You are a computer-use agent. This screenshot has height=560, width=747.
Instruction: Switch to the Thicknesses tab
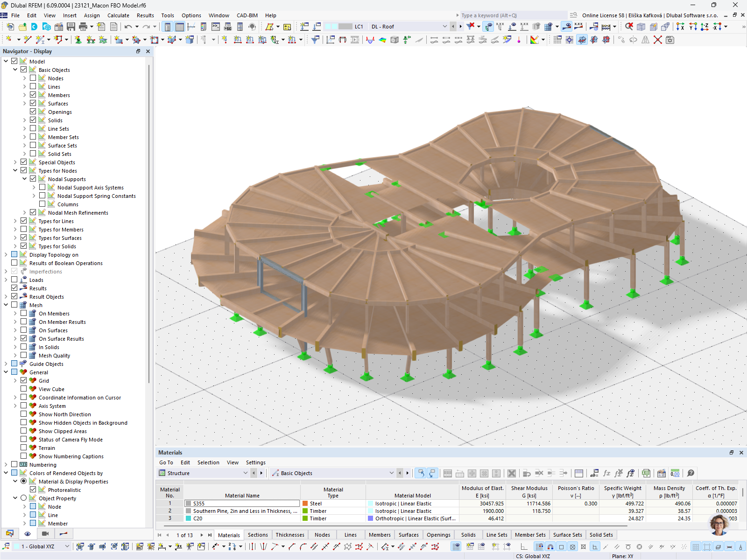click(x=289, y=535)
